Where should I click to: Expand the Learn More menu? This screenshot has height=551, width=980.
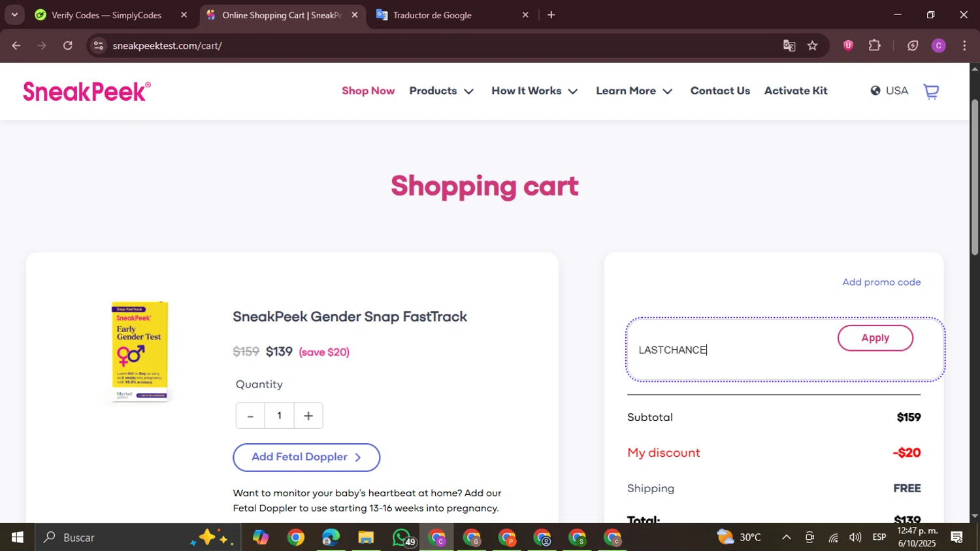tap(634, 91)
